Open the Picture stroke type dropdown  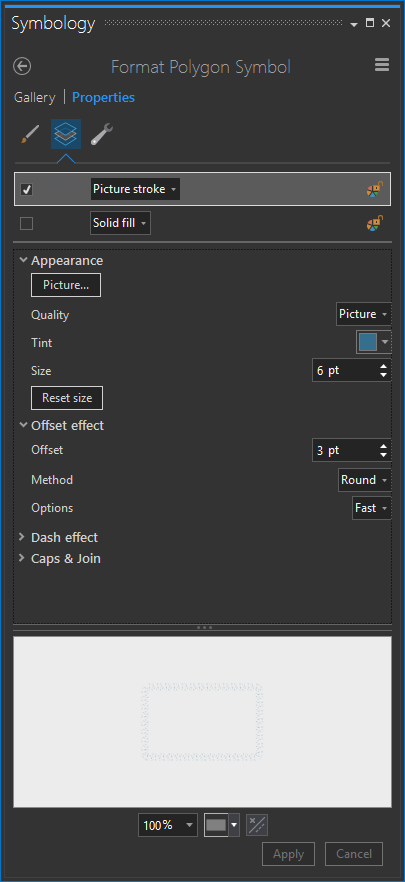pyautogui.click(x=135, y=189)
